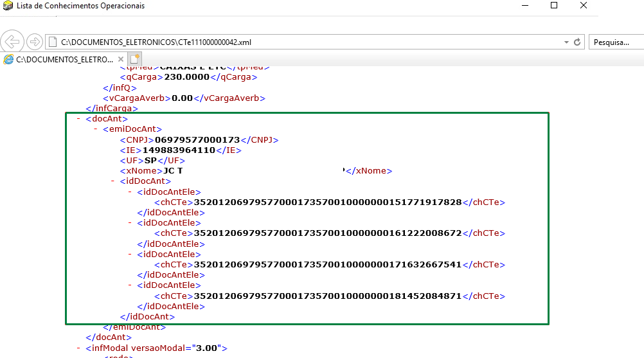The image size is (644, 358).
Task: Focus the Pesquisa search field
Action: click(x=616, y=42)
